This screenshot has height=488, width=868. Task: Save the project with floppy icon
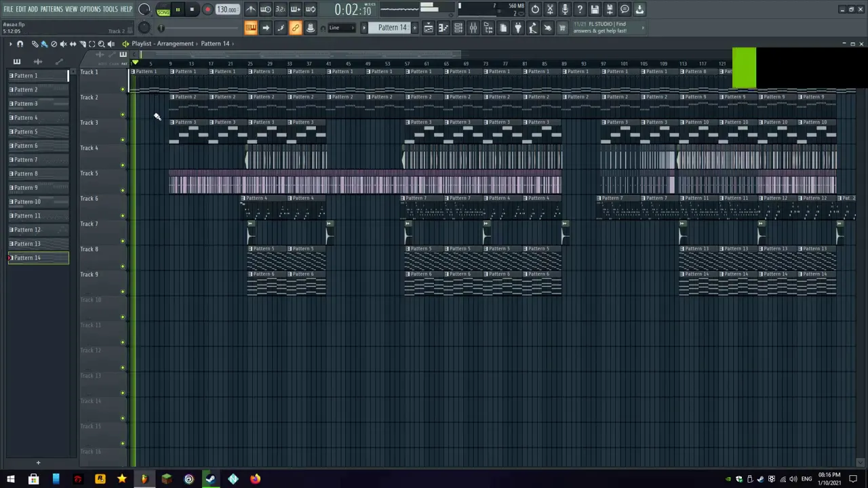[595, 9]
